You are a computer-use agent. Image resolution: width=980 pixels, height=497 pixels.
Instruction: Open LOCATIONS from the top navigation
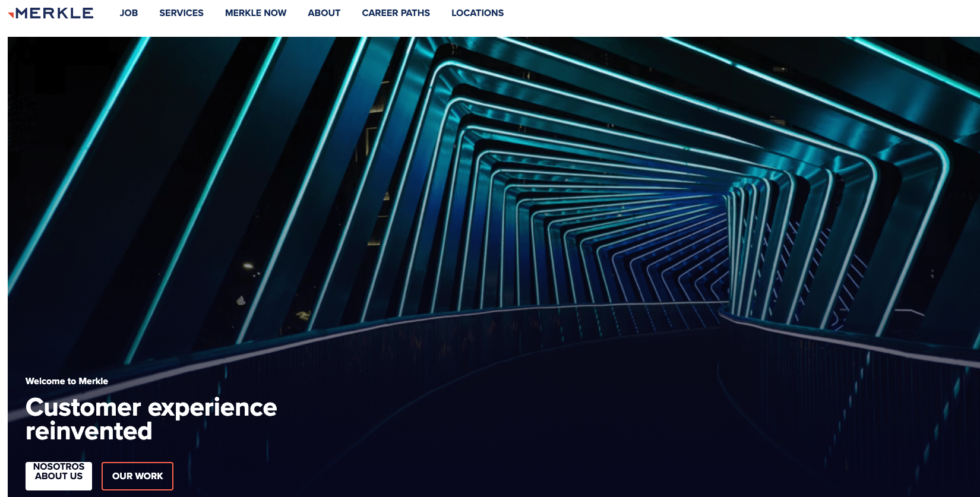tap(478, 13)
